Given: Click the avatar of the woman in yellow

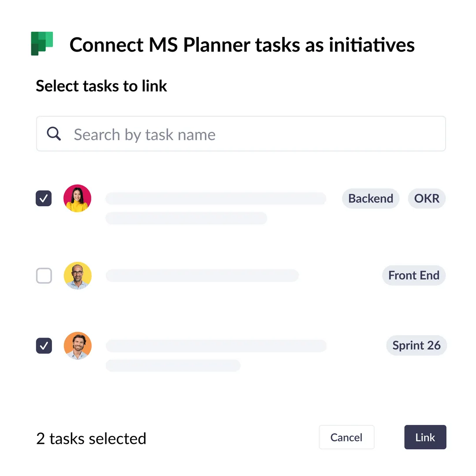Looking at the screenshot, I should (77, 198).
